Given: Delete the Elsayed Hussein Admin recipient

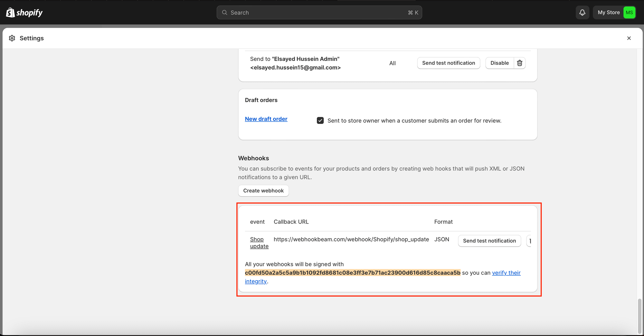Looking at the screenshot, I should 519,63.
